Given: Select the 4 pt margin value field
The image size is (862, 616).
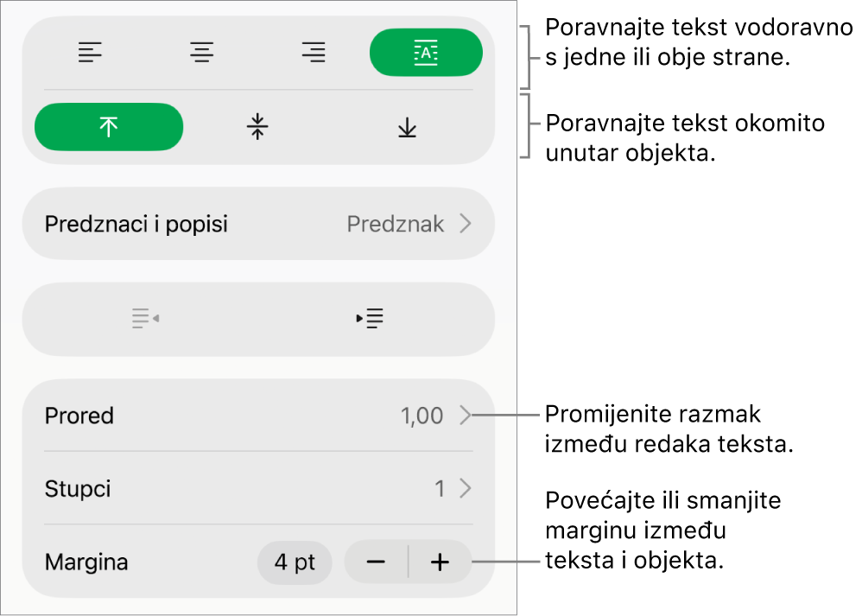Looking at the screenshot, I should click(295, 562).
